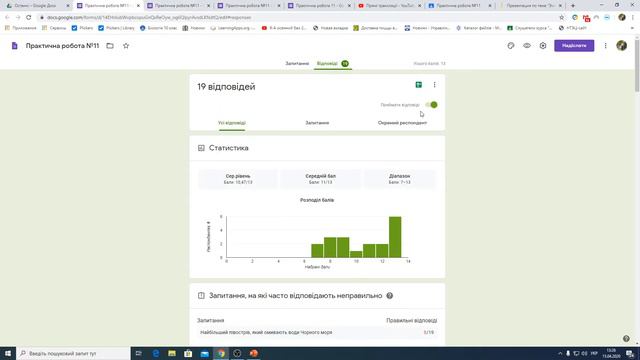Open form settings gear icon

click(x=543, y=46)
